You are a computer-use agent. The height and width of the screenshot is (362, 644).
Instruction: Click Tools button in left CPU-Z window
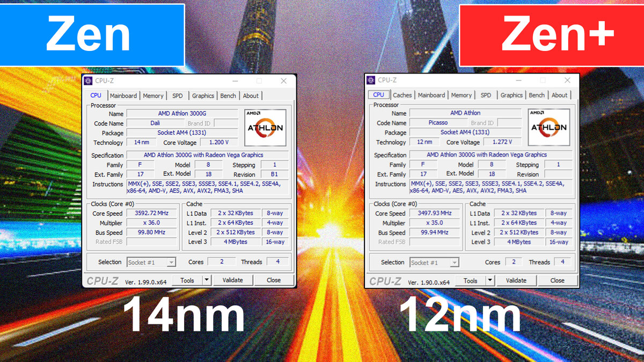click(187, 280)
